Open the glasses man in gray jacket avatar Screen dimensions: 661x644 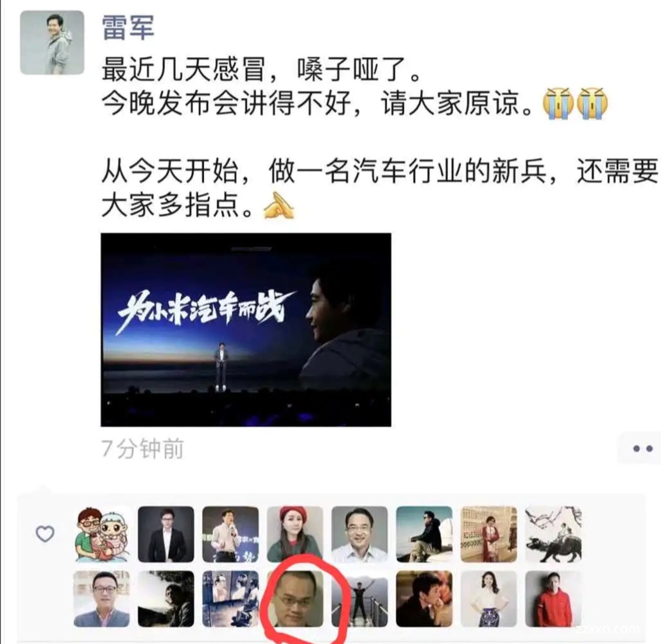pos(101,599)
